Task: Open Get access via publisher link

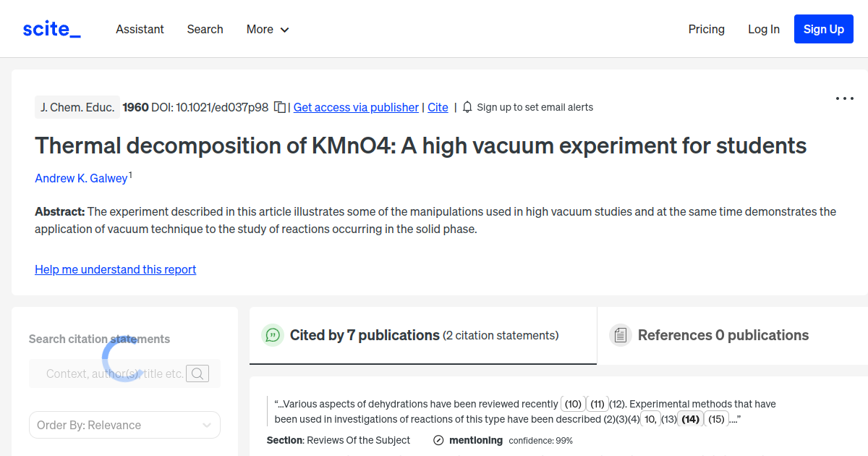Action: [x=355, y=107]
